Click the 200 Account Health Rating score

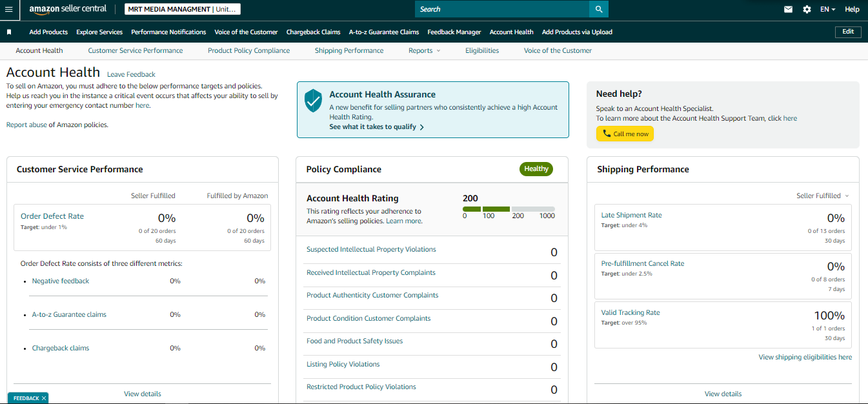(x=470, y=198)
